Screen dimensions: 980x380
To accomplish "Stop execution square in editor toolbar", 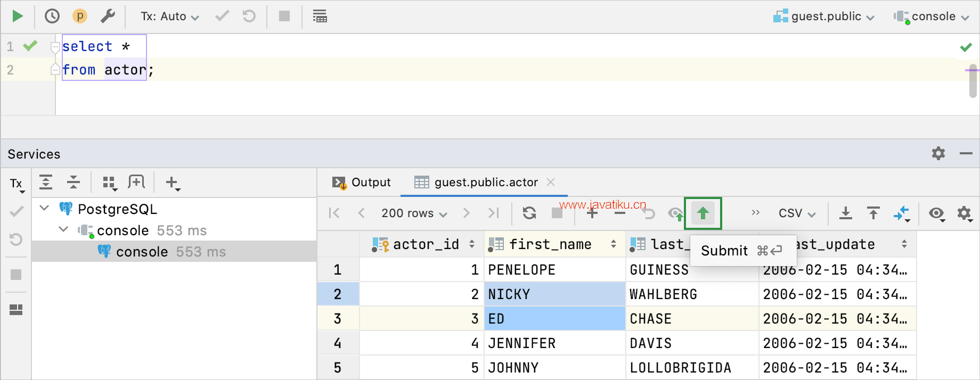I will [284, 16].
